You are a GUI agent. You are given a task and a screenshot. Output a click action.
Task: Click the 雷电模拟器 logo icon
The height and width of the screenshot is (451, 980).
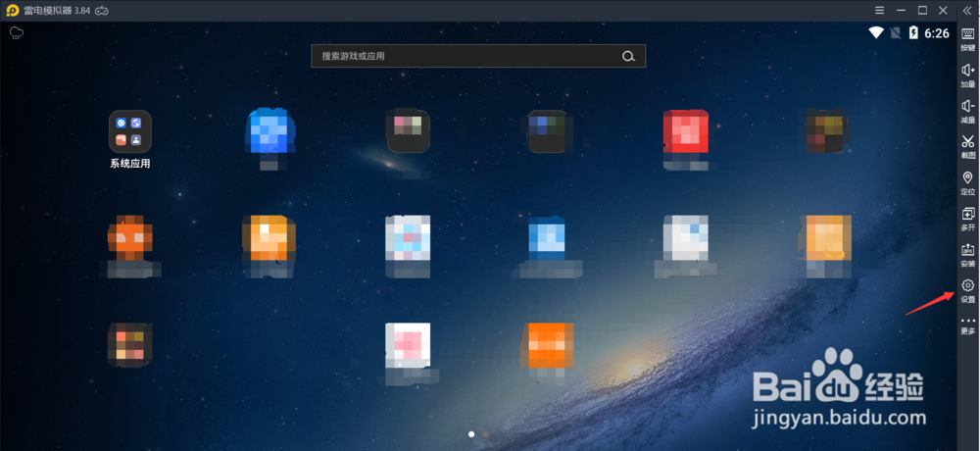[13, 11]
